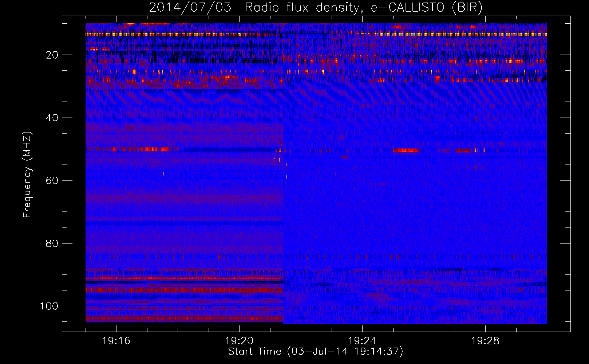Click the '100' frequency tick label
Screen dimensions: 589x364
click(x=49, y=306)
